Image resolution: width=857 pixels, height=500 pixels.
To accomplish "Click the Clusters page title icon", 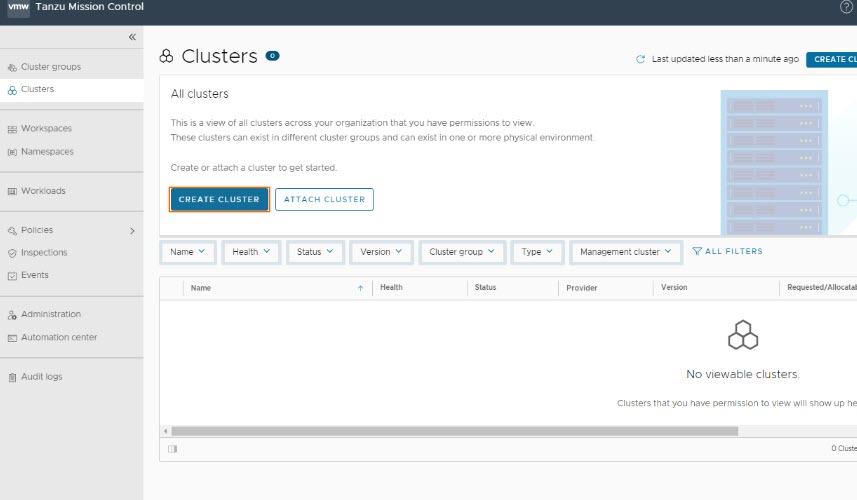I will (x=166, y=56).
